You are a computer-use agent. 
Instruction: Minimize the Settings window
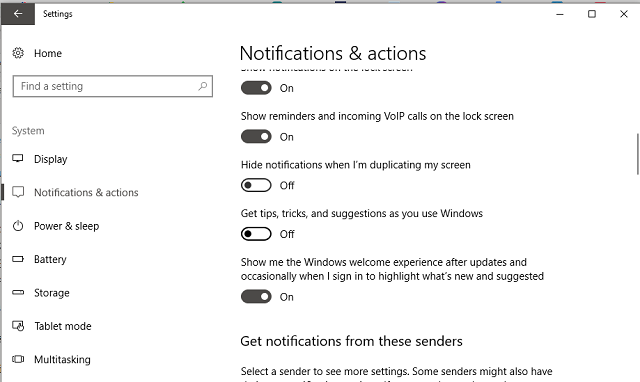560,14
